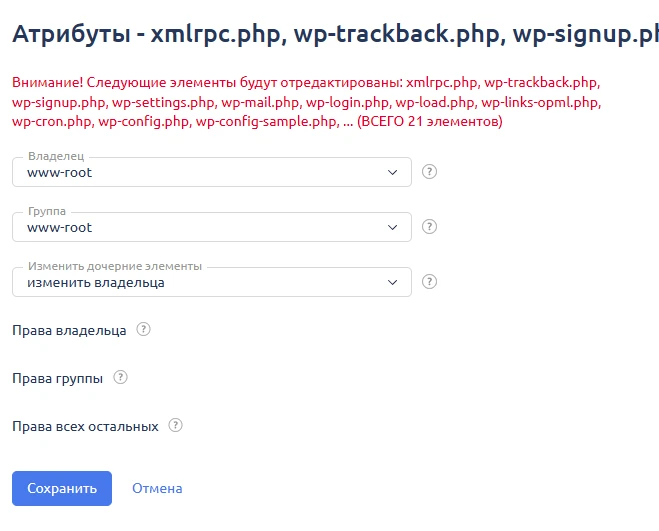Screen dimensions: 659x531
Task: Expand Группа dropdown via its chevron arrow
Action: (x=392, y=228)
